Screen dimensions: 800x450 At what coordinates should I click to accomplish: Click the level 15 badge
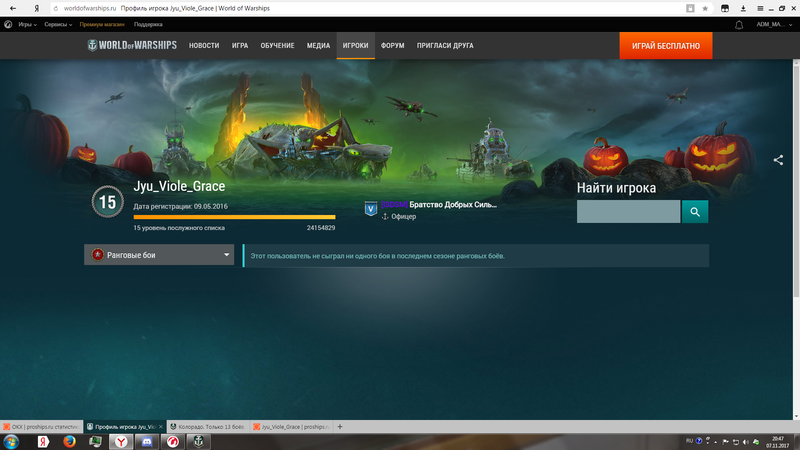point(108,202)
